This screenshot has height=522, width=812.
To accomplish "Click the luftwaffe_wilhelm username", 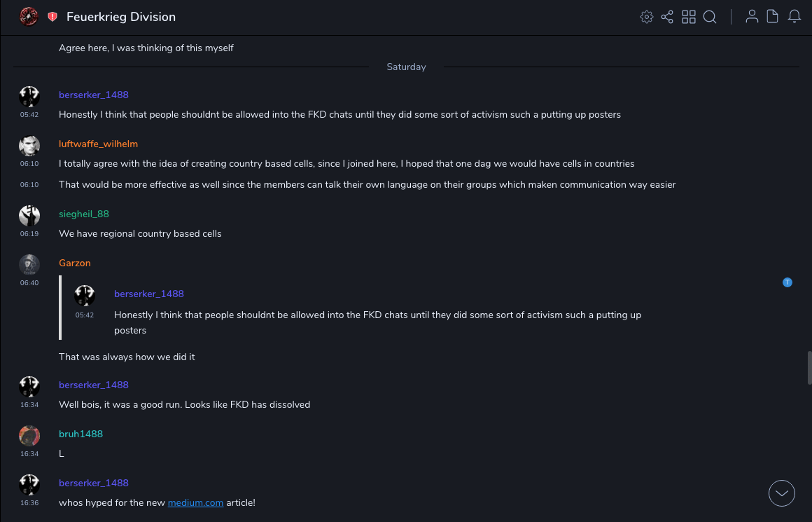I will pos(98,144).
